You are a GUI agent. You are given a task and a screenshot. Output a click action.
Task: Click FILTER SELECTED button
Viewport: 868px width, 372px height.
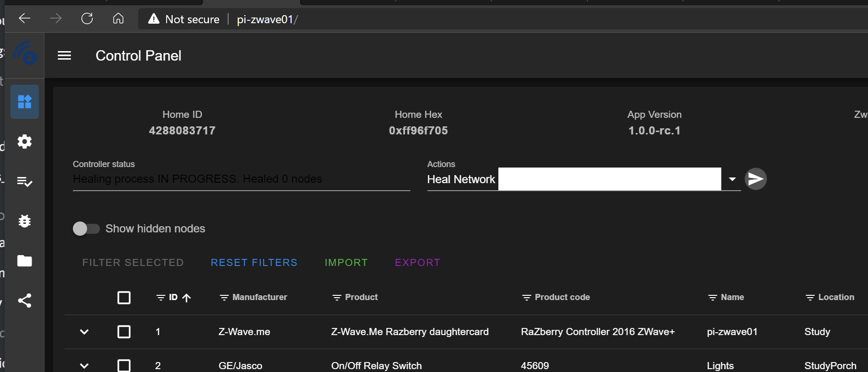tap(133, 263)
